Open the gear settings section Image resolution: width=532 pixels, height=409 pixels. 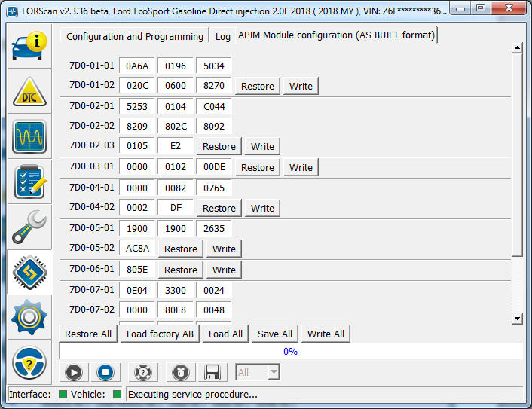point(29,316)
